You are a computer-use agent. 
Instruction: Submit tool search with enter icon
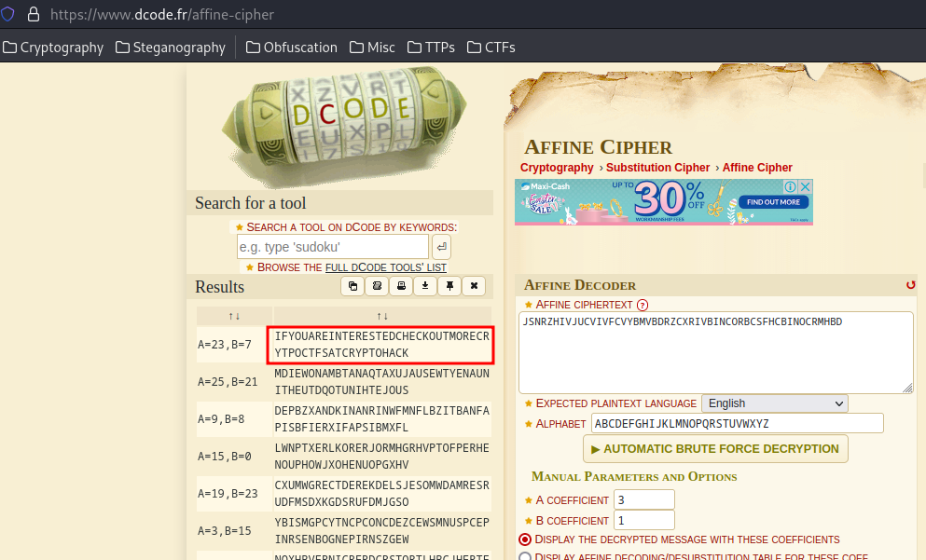pyautogui.click(x=441, y=247)
